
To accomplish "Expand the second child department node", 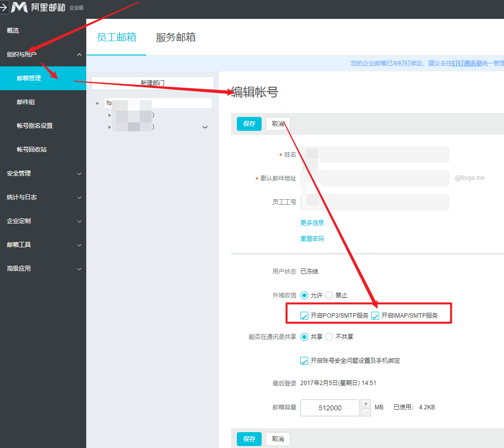I will tap(110, 127).
